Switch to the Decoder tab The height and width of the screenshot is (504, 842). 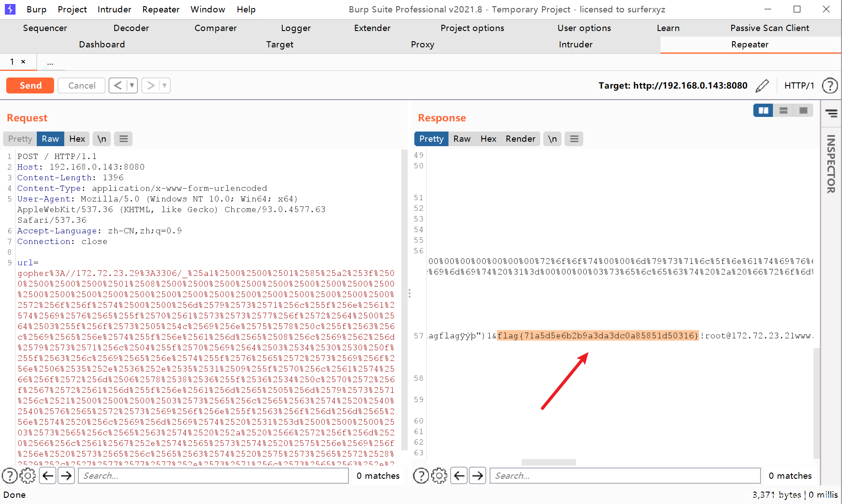131,28
